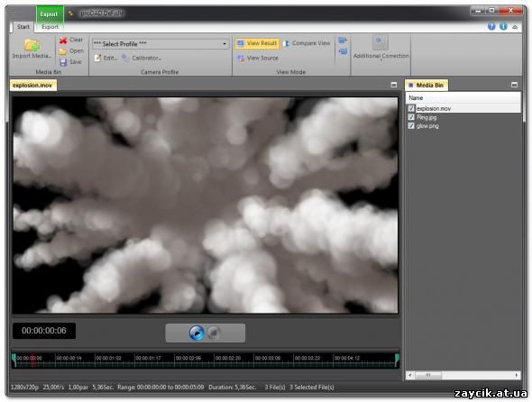Select the explosion.mov preview tab
This screenshot has width=532, height=402.
(32, 85)
